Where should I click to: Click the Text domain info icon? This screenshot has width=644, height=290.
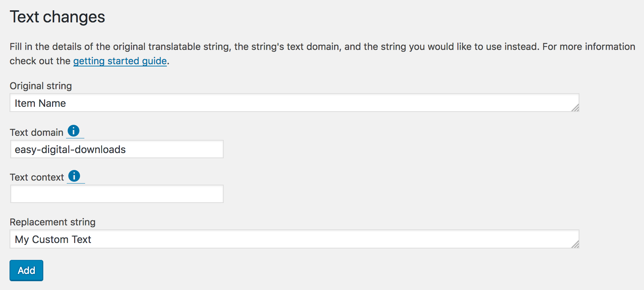click(74, 131)
